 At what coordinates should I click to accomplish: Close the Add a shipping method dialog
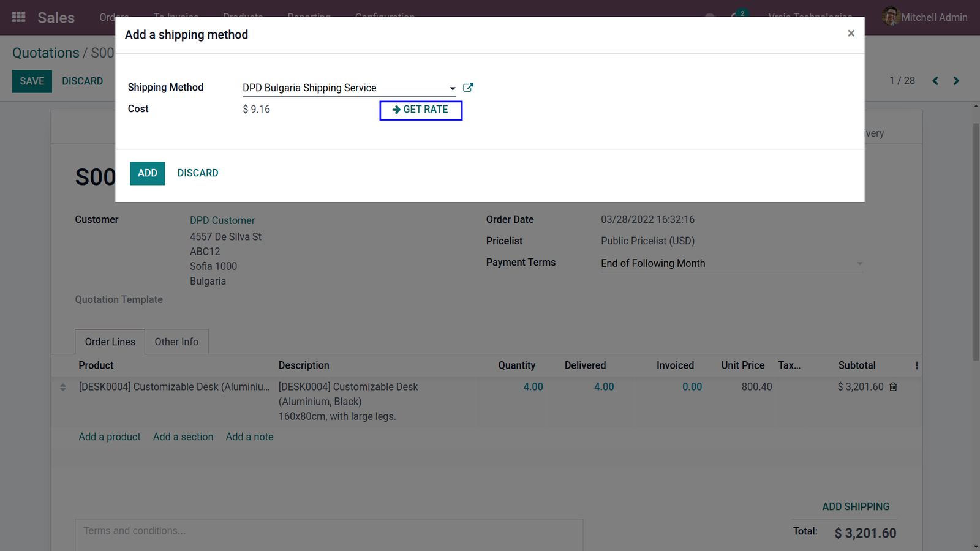click(851, 34)
